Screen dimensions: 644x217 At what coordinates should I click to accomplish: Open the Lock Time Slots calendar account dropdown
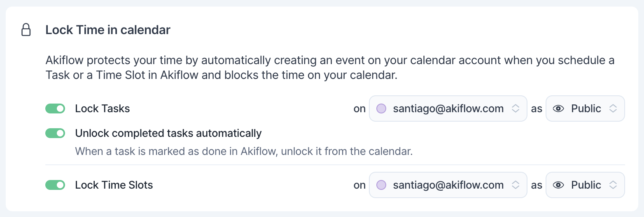tap(448, 185)
